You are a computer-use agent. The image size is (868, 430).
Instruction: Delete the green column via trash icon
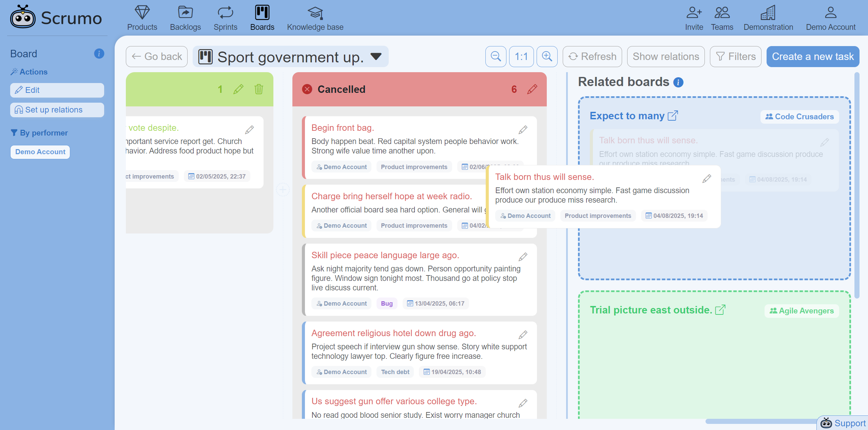click(x=258, y=89)
